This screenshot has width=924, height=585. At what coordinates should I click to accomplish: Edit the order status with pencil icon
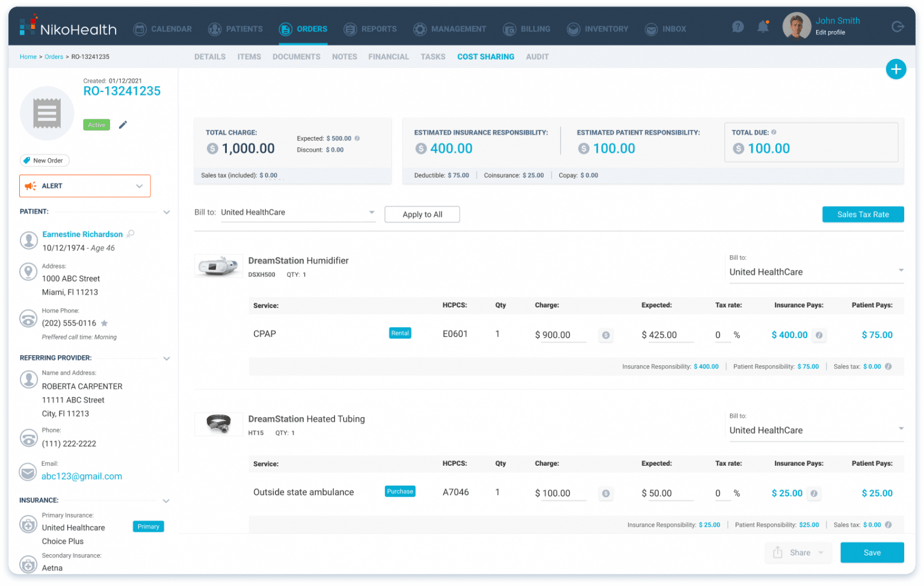pyautogui.click(x=123, y=124)
